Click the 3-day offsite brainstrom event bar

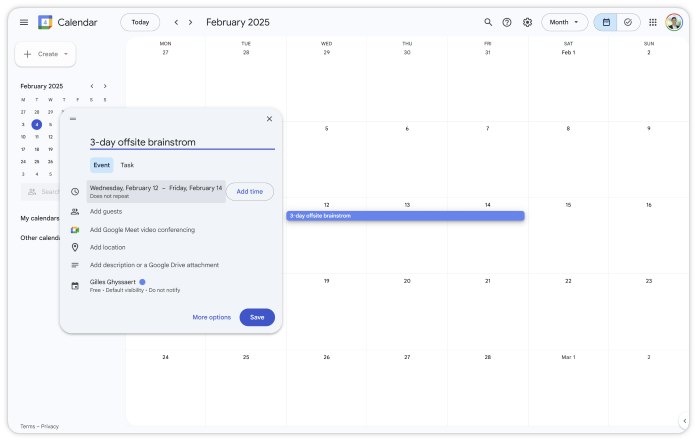pyautogui.click(x=405, y=216)
